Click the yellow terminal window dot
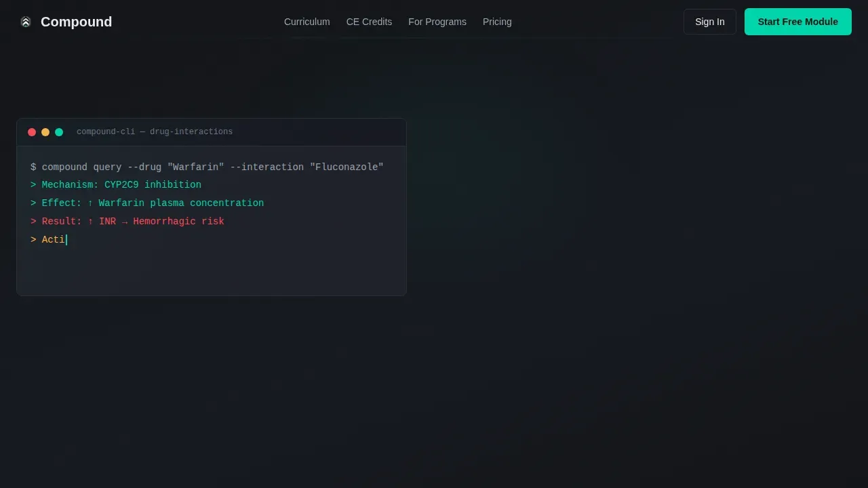868x488 pixels. coord(45,132)
